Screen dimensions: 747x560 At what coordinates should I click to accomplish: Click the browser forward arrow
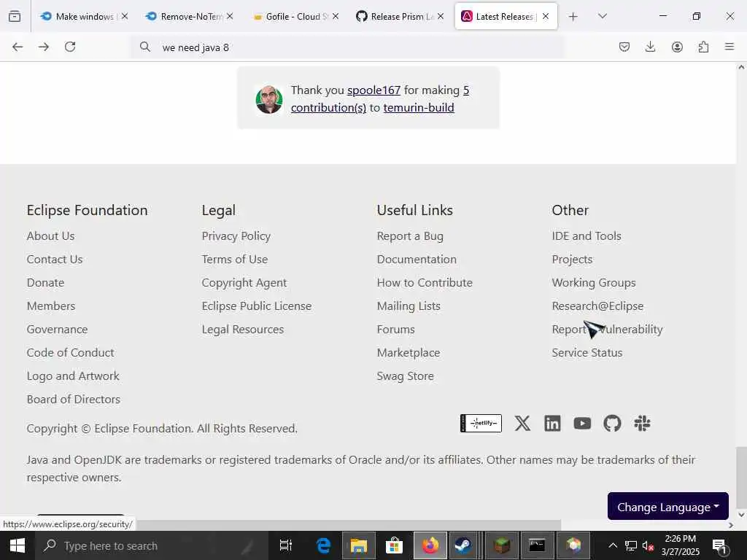click(x=44, y=47)
